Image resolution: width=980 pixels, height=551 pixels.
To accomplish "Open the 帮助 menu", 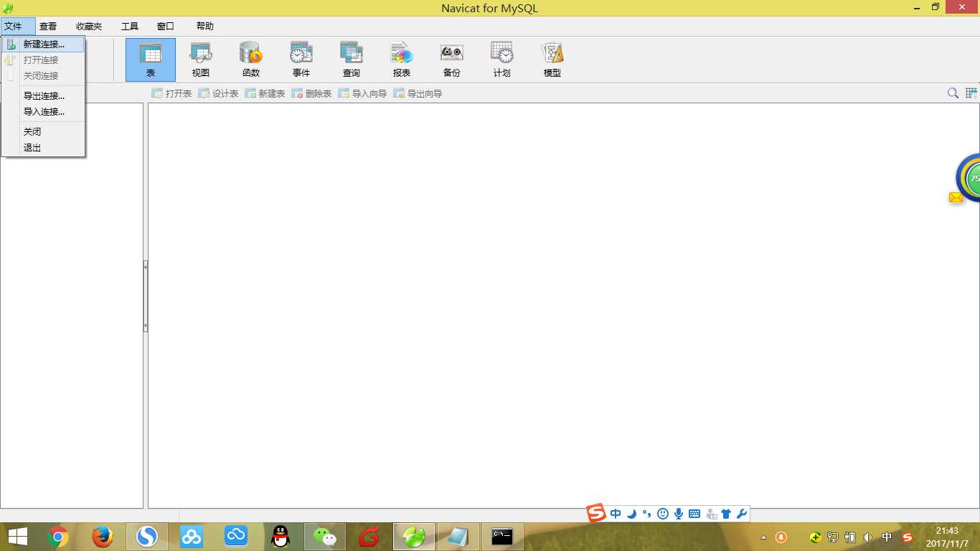I will 205,26.
